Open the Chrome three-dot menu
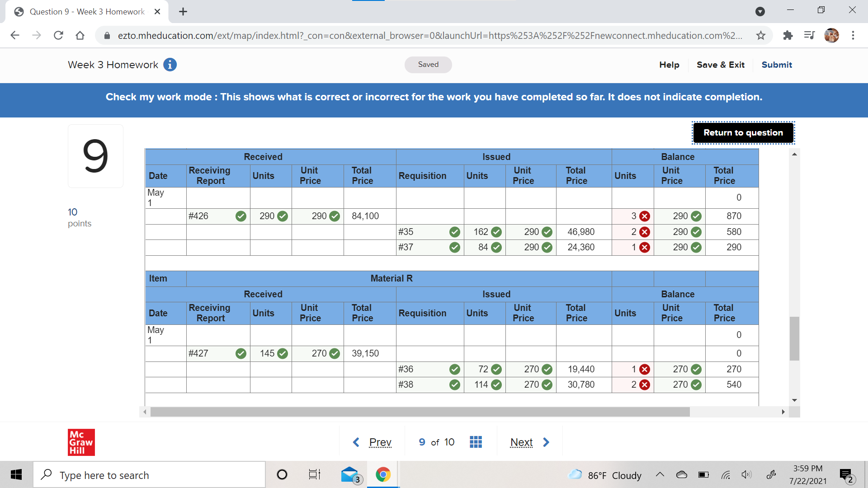The image size is (868, 488). [853, 35]
